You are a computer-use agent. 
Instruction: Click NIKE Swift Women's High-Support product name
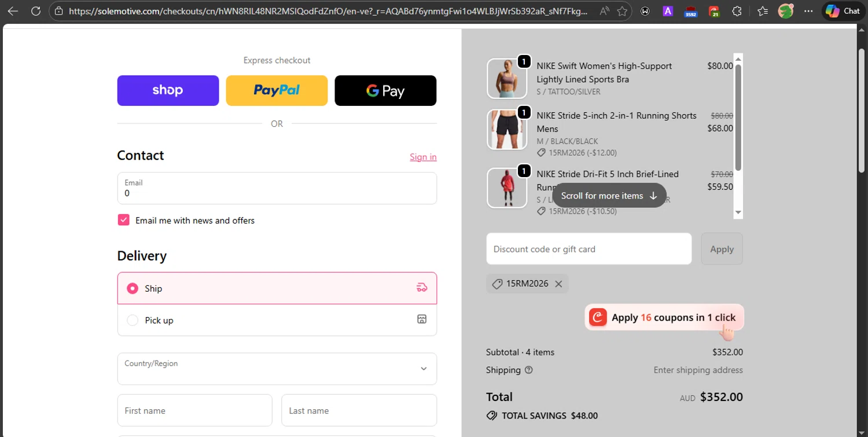pos(604,72)
